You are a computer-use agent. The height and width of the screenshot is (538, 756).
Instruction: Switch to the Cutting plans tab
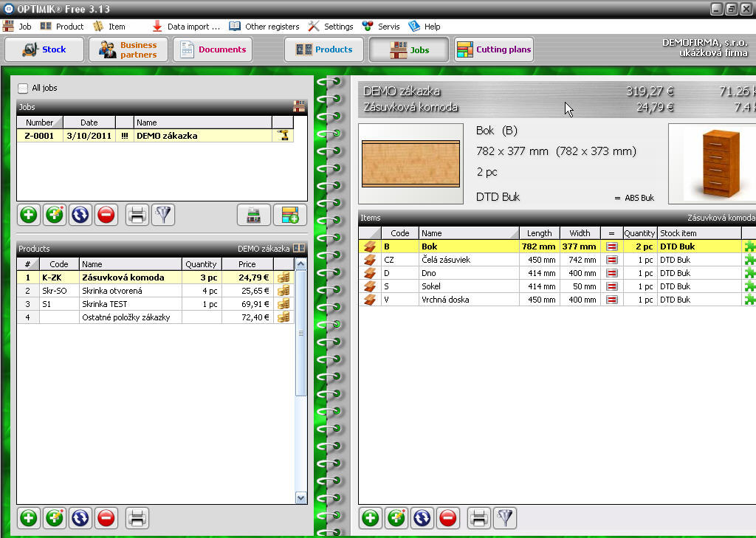[493, 49]
